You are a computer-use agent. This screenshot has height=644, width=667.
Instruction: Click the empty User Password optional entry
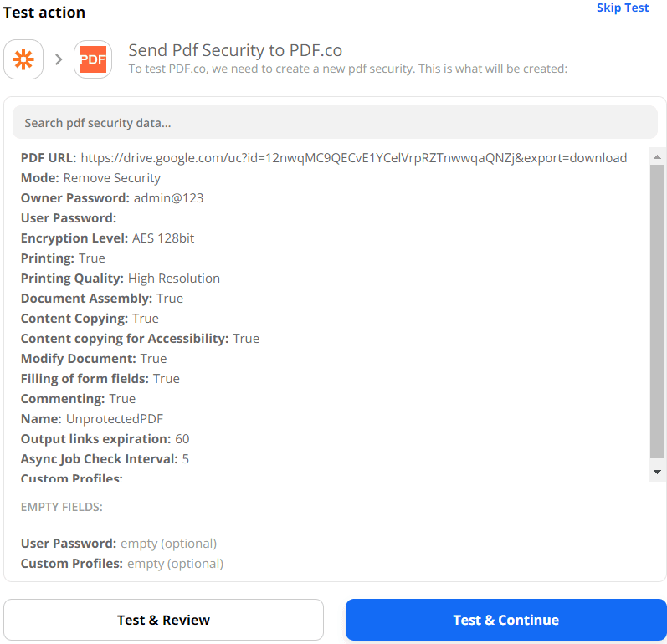click(119, 544)
